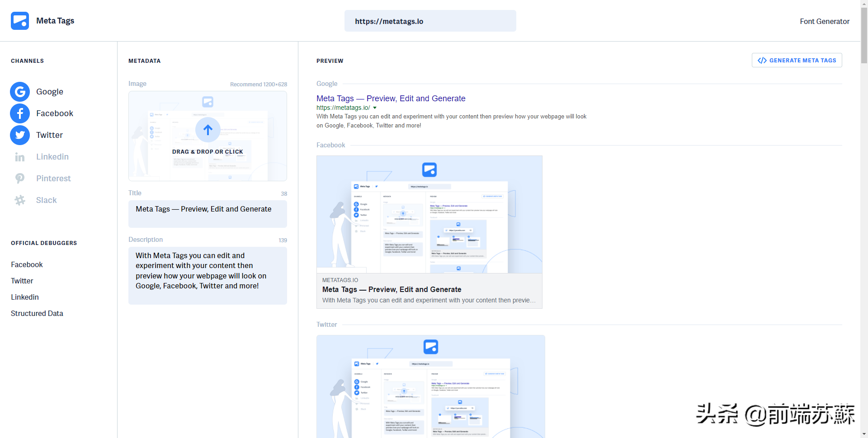Click the Recommend 1200×628 hint text

[259, 85]
